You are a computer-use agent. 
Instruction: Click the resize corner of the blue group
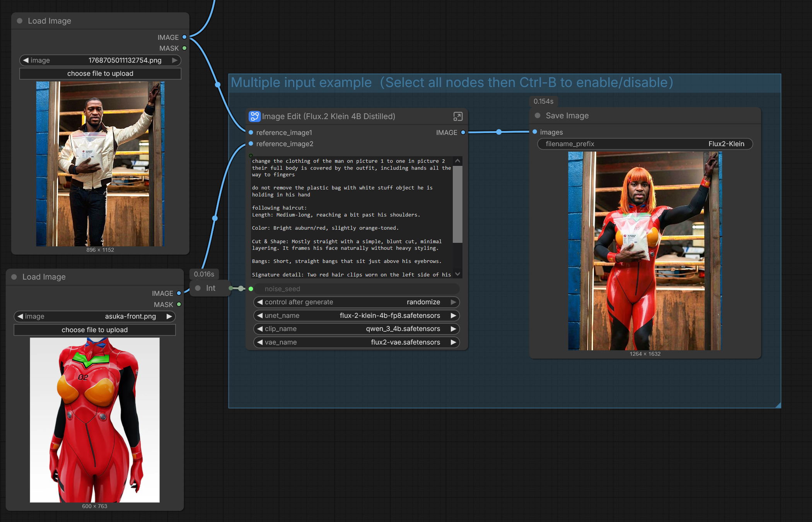click(778, 405)
